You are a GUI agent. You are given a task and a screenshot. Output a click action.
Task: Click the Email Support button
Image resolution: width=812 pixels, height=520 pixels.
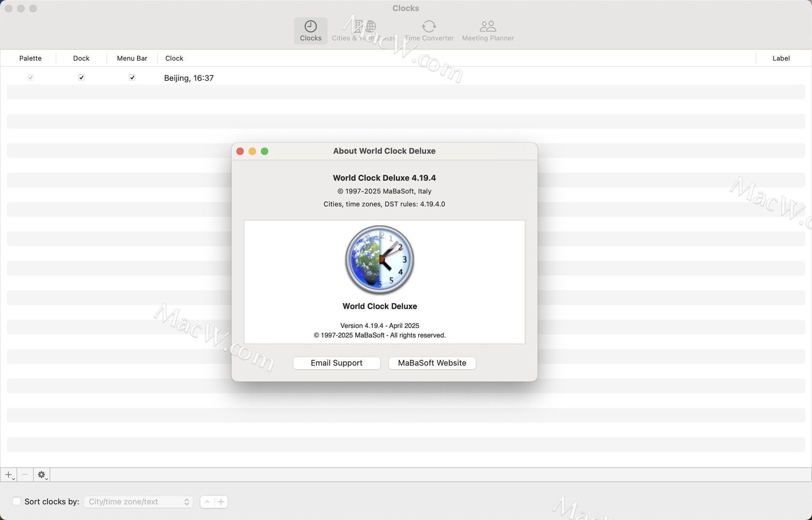pos(337,363)
